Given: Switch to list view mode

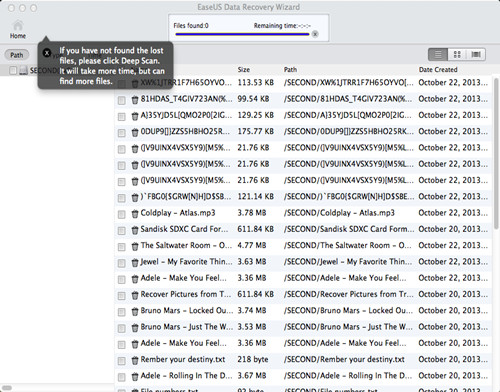Looking at the screenshot, I should tap(438, 54).
